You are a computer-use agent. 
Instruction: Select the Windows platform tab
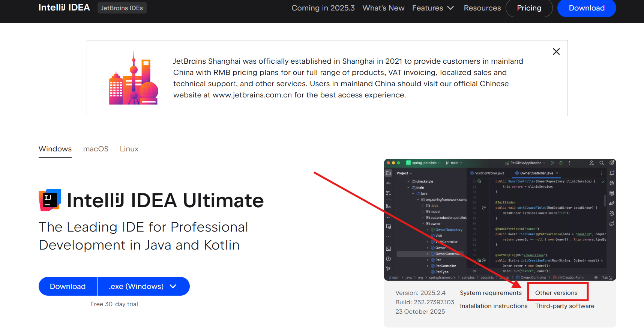point(55,149)
